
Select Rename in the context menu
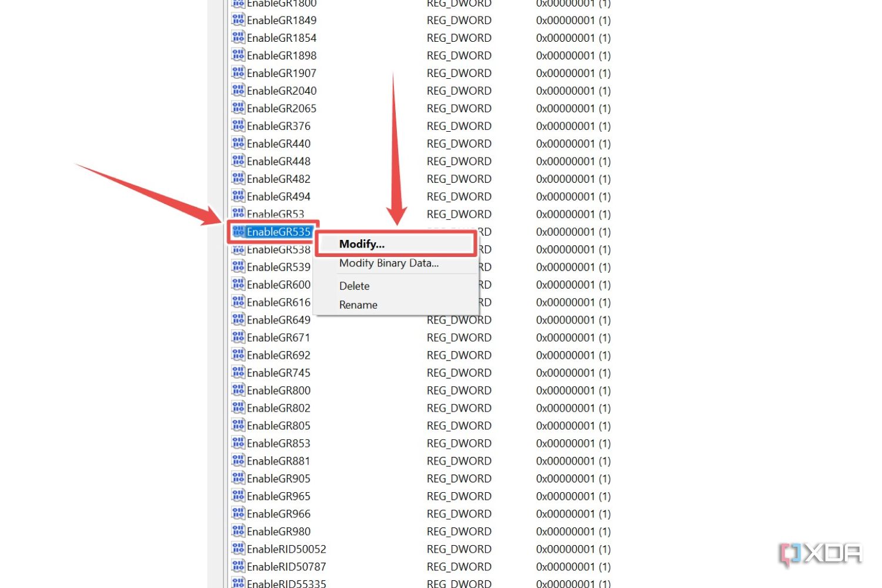pyautogui.click(x=358, y=305)
